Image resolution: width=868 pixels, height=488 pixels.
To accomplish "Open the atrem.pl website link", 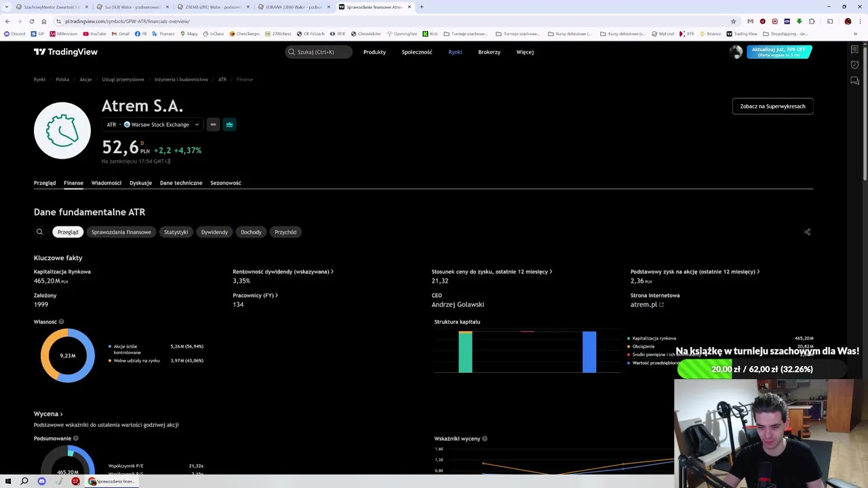I will pos(647,304).
